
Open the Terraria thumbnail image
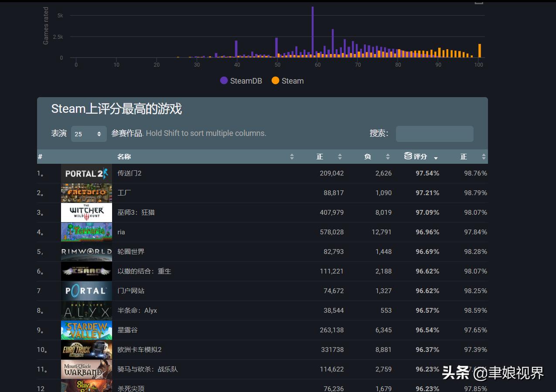[x=86, y=232]
